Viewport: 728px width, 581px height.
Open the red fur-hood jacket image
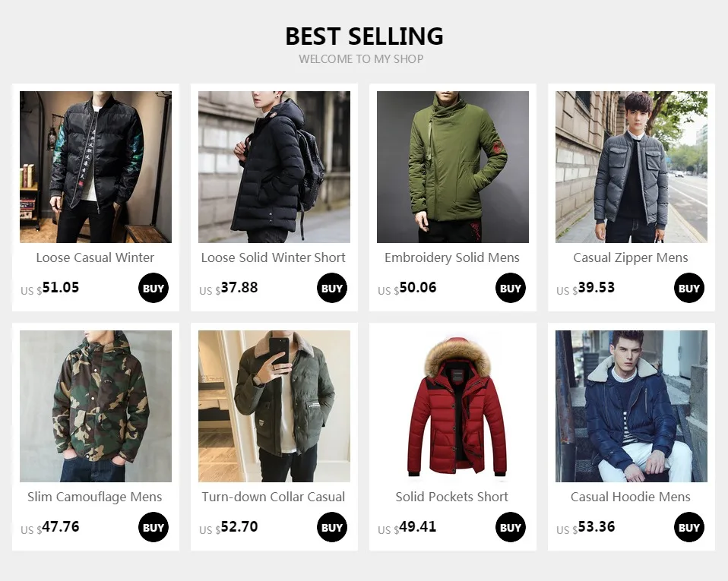pos(453,406)
